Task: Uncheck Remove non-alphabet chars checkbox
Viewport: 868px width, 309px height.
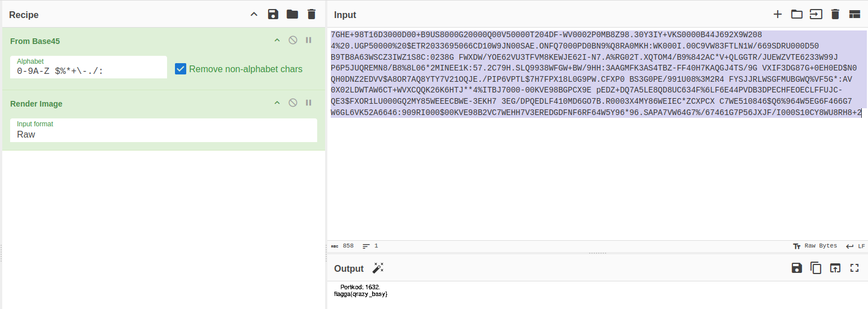Action: point(181,69)
